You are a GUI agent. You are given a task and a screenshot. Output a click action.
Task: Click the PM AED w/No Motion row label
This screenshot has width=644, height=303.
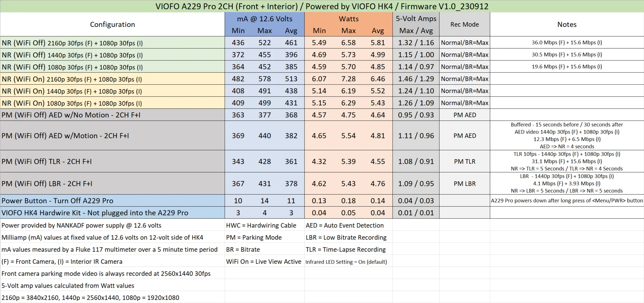click(112, 115)
